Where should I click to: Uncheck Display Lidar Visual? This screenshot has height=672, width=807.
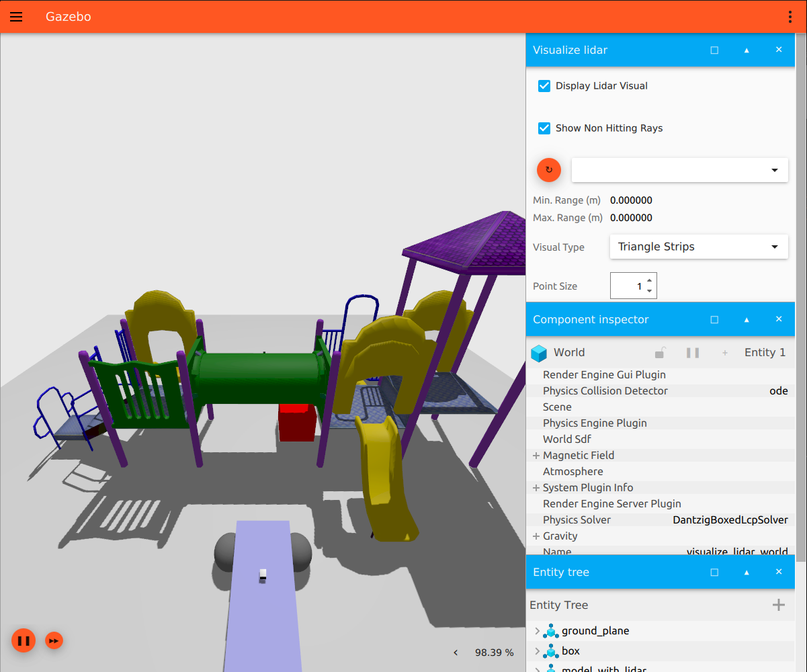(544, 86)
